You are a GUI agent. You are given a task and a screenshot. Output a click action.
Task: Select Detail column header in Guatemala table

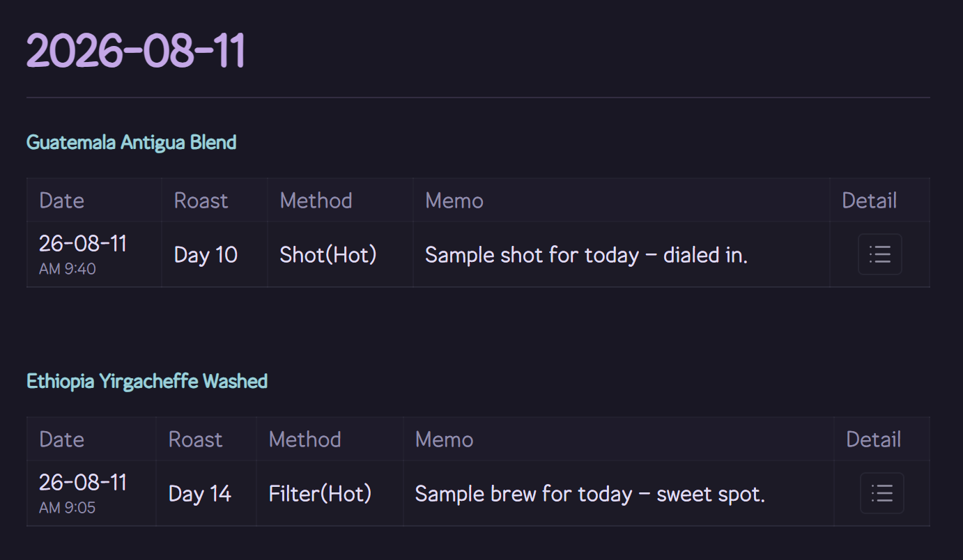[869, 201]
